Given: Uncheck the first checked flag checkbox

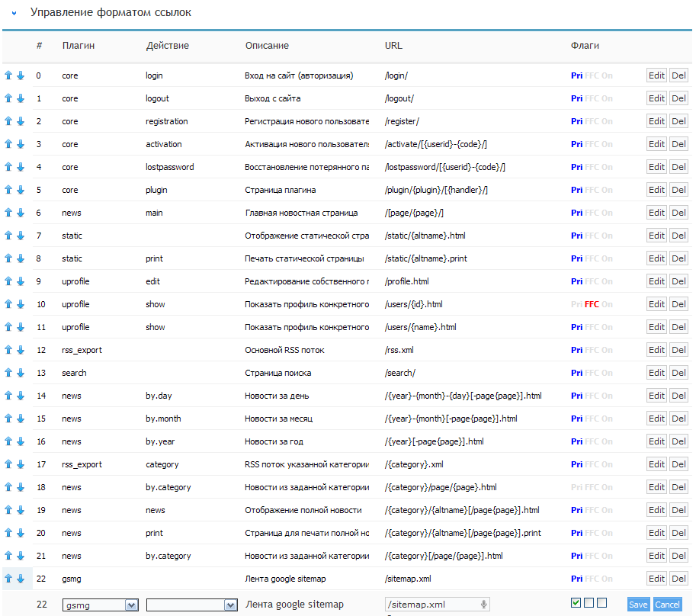Looking at the screenshot, I should (576, 603).
